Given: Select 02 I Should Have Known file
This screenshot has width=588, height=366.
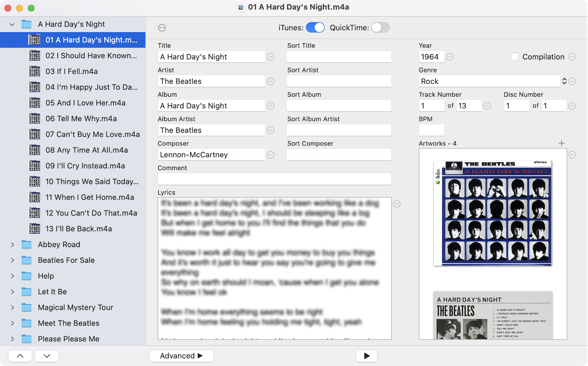Looking at the screenshot, I should point(73,55).
